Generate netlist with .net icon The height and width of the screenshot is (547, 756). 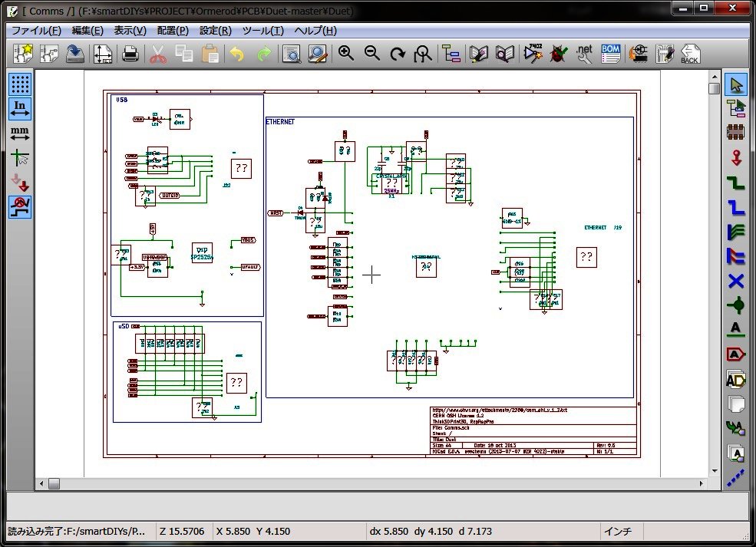pos(584,54)
